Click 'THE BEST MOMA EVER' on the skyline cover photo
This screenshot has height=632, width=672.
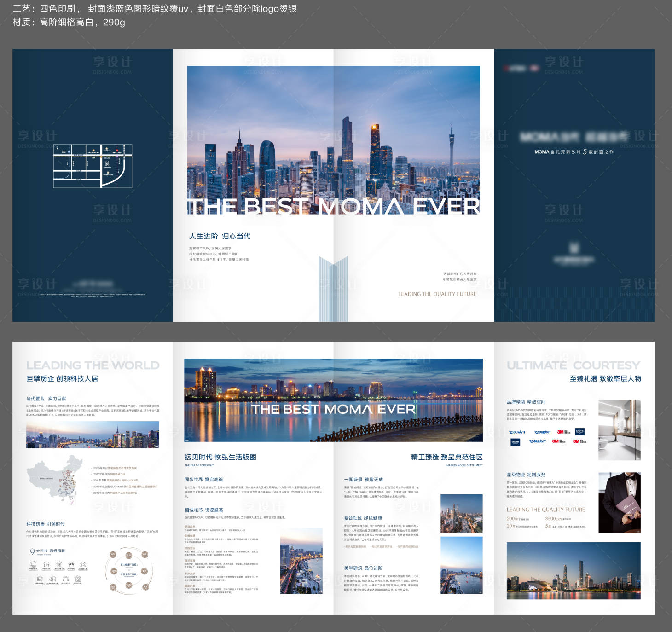[333, 206]
